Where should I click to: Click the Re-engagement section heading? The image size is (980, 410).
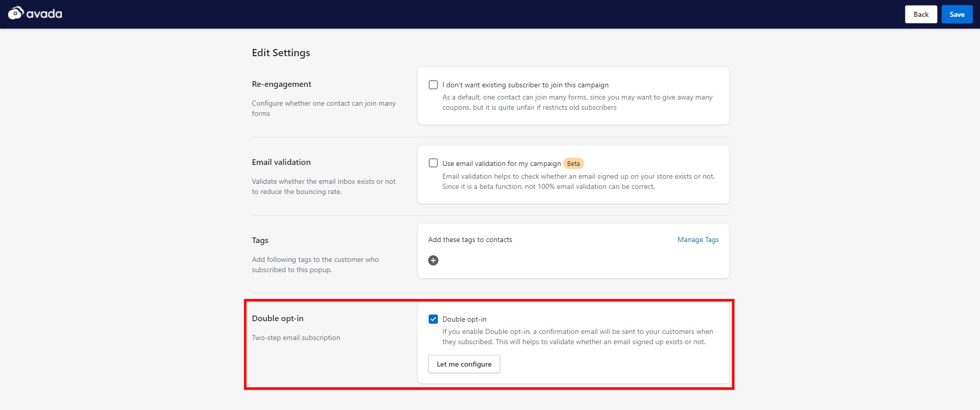click(282, 84)
